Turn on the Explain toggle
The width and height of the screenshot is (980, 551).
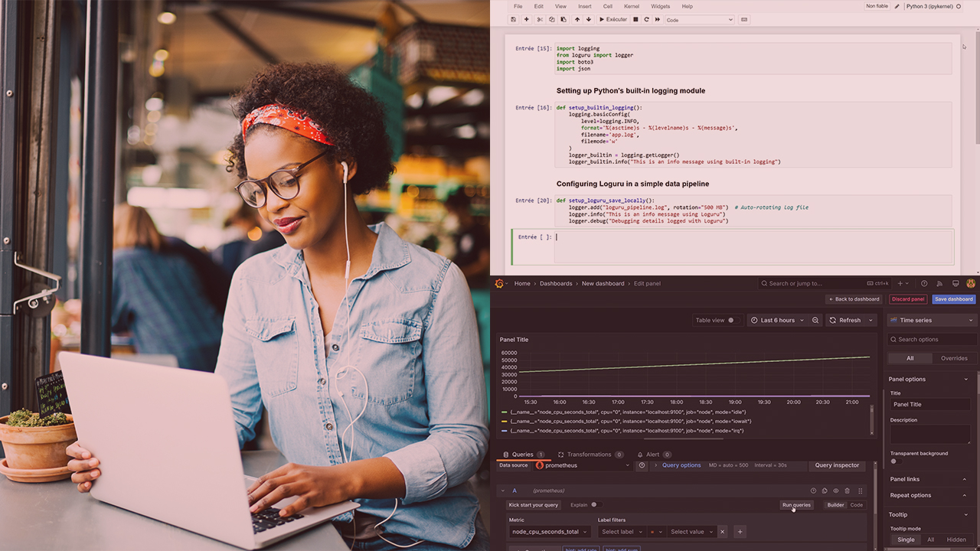595,504
